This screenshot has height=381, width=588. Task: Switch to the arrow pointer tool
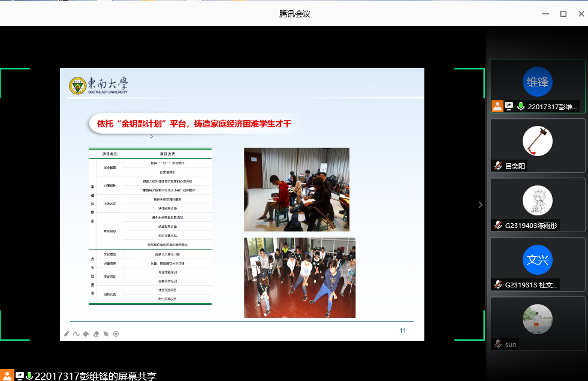[106, 334]
